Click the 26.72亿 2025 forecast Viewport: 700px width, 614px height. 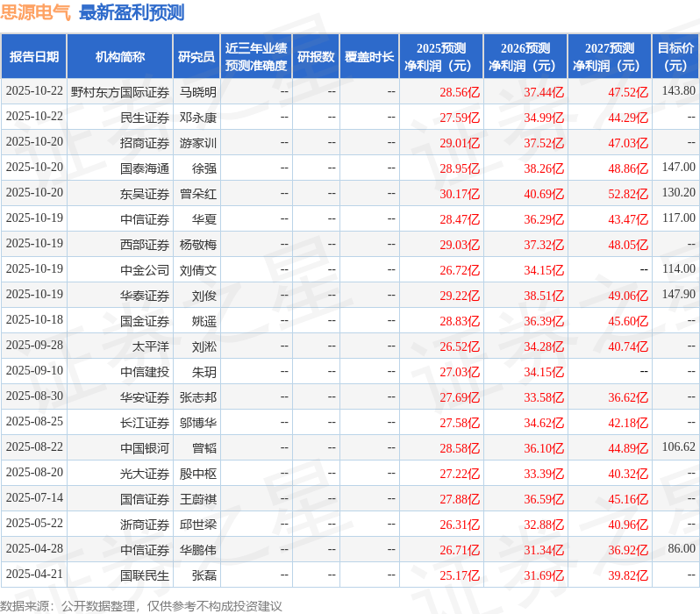point(460,270)
